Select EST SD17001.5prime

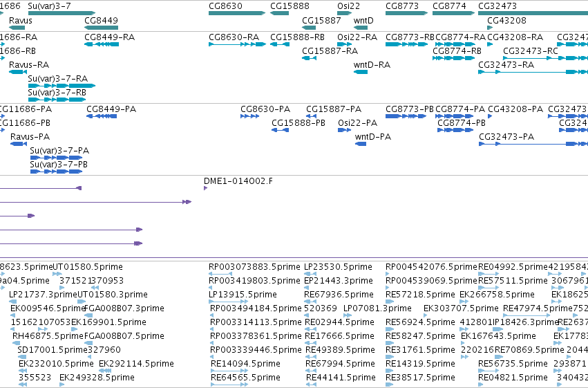(x=22, y=356)
